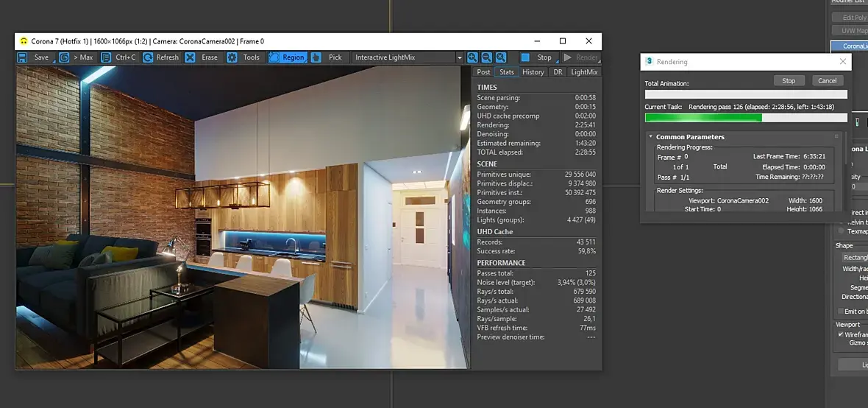
Task: Open the Interactive LightMix dropdown
Action: click(460, 57)
